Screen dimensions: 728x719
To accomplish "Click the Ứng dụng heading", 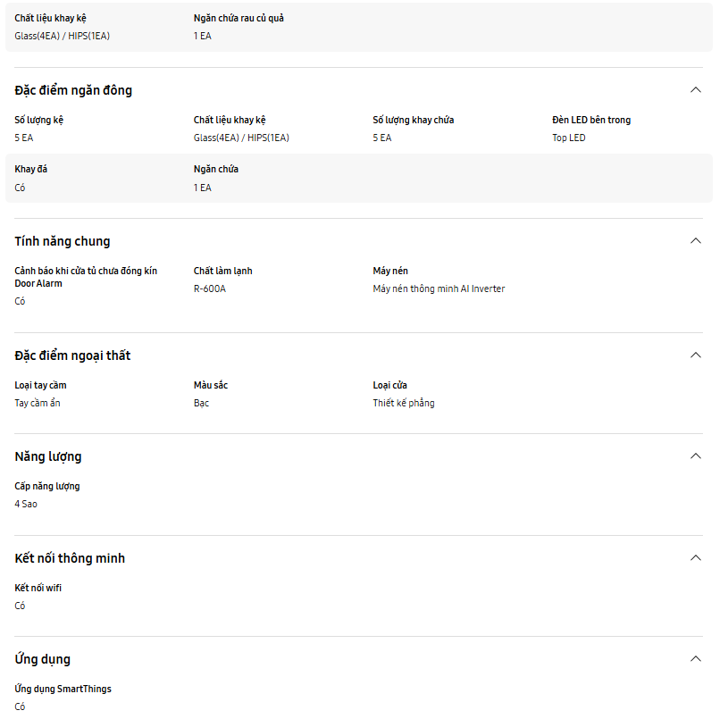I will click(42, 659).
